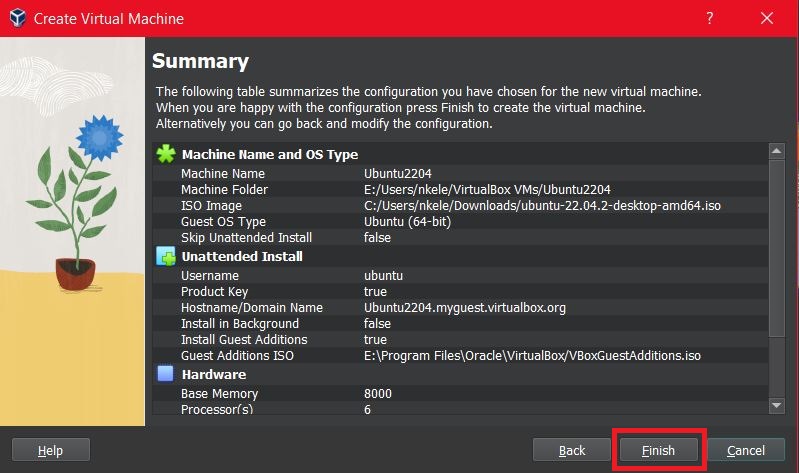
Task: Select the Machine Name and OS Type header
Action: tap(270, 154)
